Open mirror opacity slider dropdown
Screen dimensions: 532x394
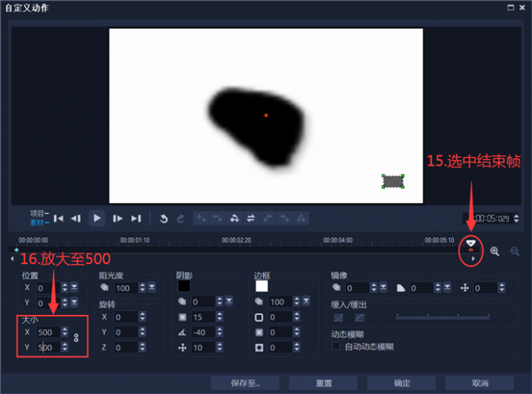(383, 287)
